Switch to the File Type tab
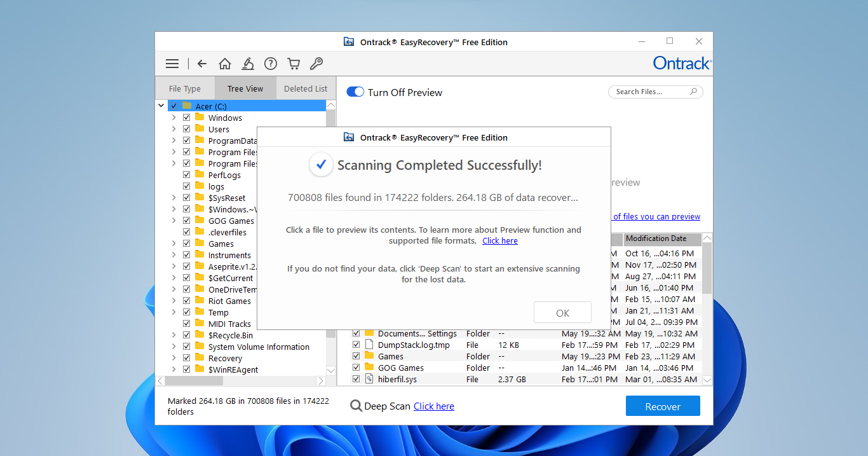868x456 pixels. [185, 88]
